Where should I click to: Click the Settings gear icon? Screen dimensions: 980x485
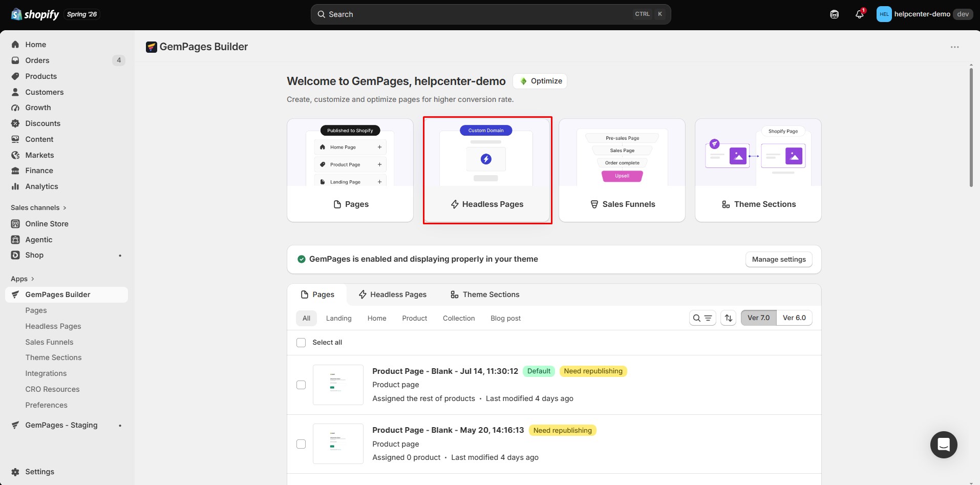click(15, 472)
